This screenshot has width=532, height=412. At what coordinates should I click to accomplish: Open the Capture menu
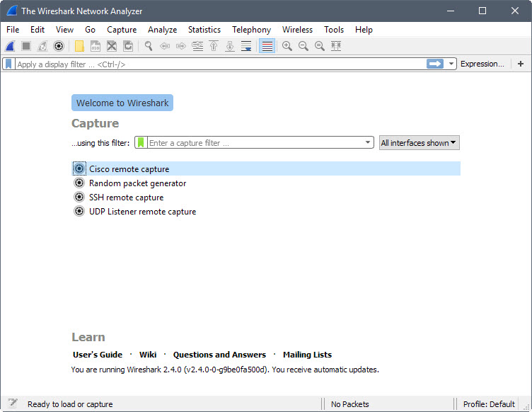tap(122, 30)
